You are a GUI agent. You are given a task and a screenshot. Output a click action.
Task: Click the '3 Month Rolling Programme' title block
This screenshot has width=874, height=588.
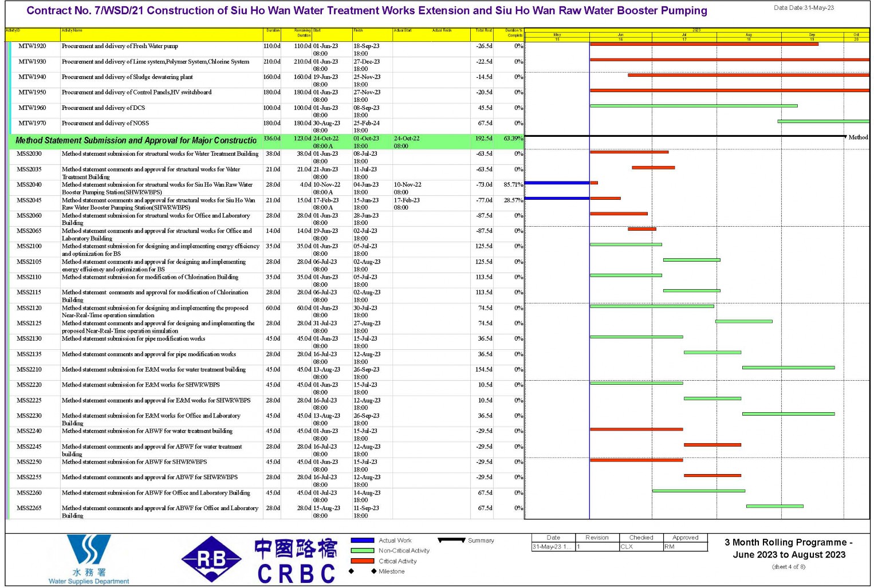[x=789, y=548]
